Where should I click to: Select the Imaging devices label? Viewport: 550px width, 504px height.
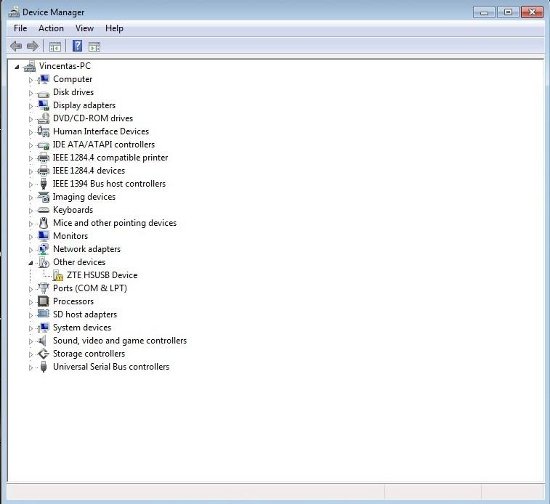pyautogui.click(x=84, y=197)
